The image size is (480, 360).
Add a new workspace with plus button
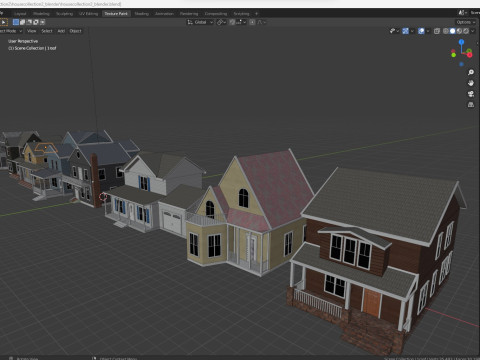[x=256, y=14]
